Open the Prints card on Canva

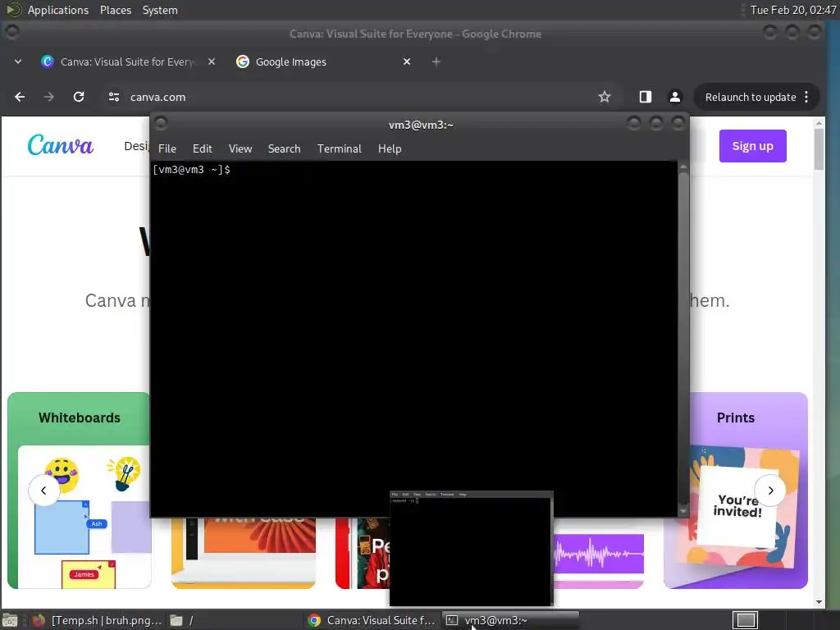(x=736, y=491)
